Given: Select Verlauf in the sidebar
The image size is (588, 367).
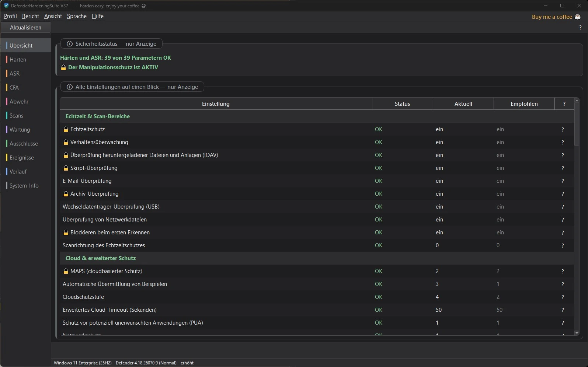Looking at the screenshot, I should click(x=25, y=172).
